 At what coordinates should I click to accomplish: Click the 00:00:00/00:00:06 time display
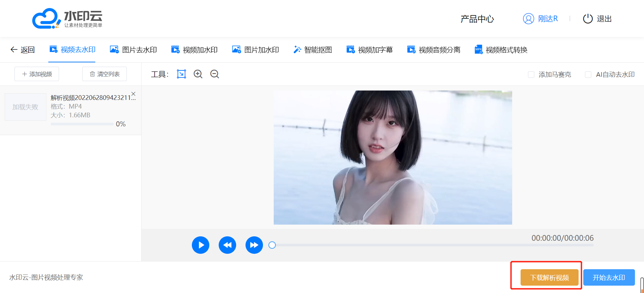coord(562,238)
